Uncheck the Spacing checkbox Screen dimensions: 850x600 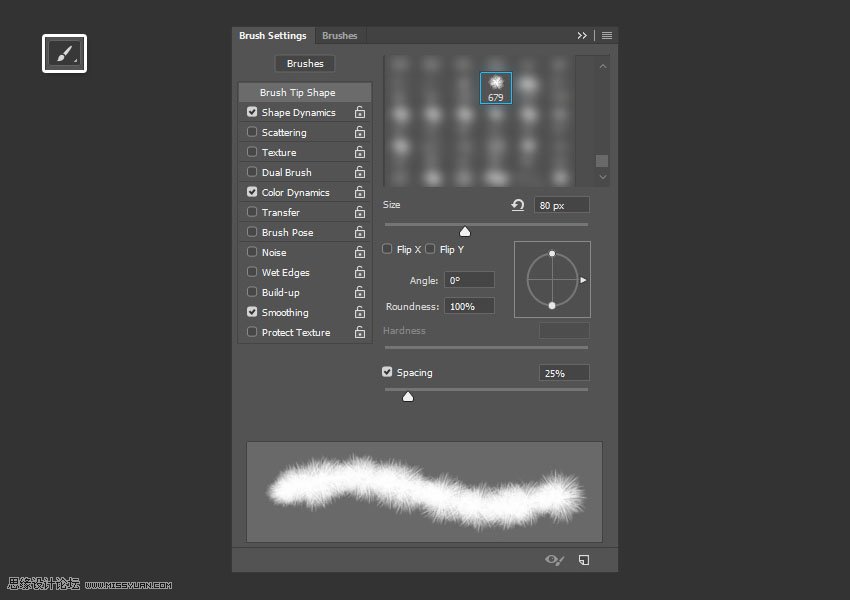coord(388,372)
